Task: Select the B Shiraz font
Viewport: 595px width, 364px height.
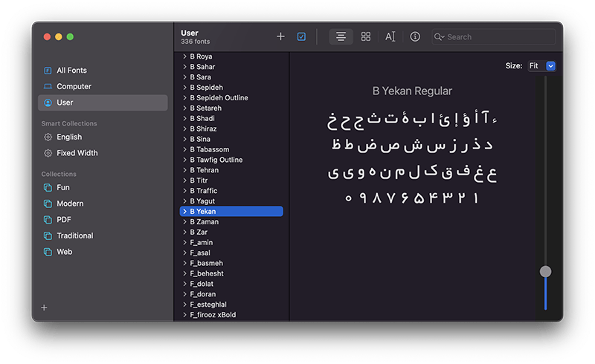Action: (203, 129)
